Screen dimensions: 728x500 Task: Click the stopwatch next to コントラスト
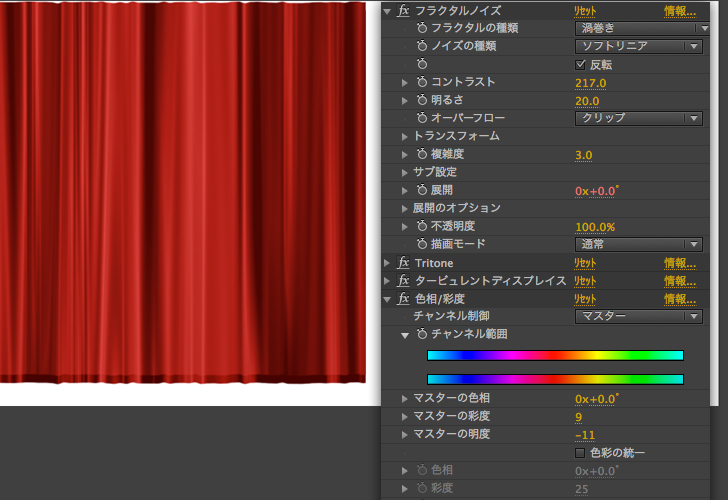click(422, 82)
